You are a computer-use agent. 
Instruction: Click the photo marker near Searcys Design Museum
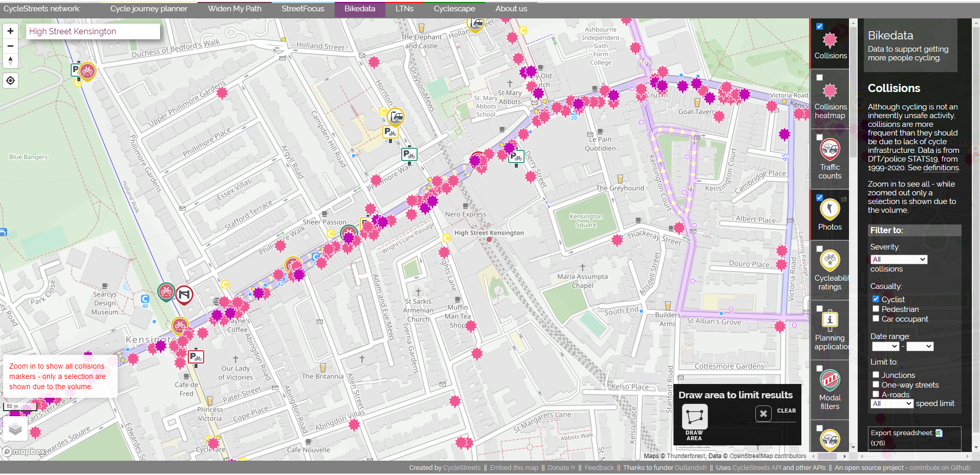166,292
